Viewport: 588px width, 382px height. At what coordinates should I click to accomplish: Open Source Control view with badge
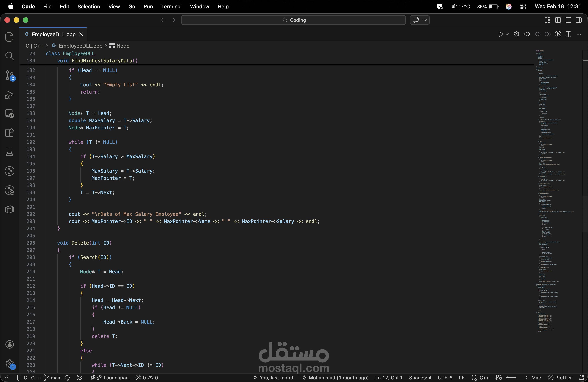(9, 75)
